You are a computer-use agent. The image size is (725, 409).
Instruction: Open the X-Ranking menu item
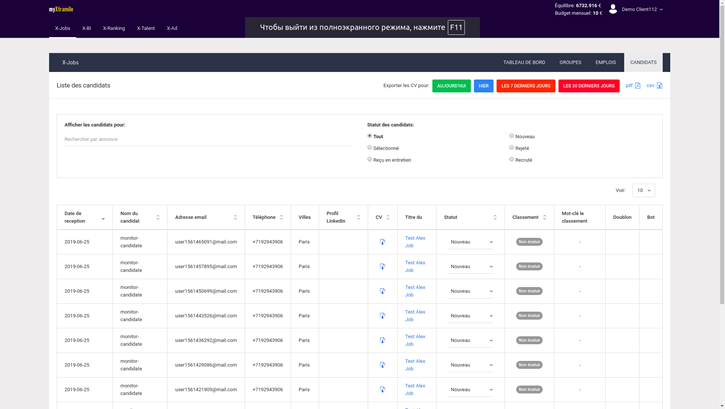click(x=114, y=28)
